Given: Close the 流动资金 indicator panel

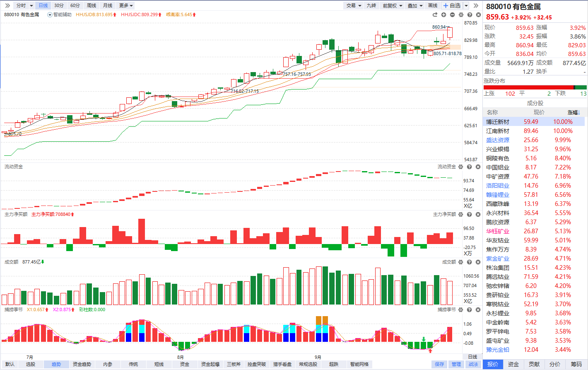Looking at the screenshot, I should click(478, 167).
